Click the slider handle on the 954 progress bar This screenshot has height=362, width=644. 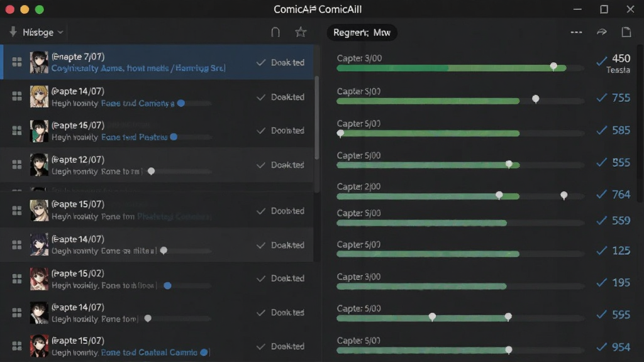click(508, 349)
